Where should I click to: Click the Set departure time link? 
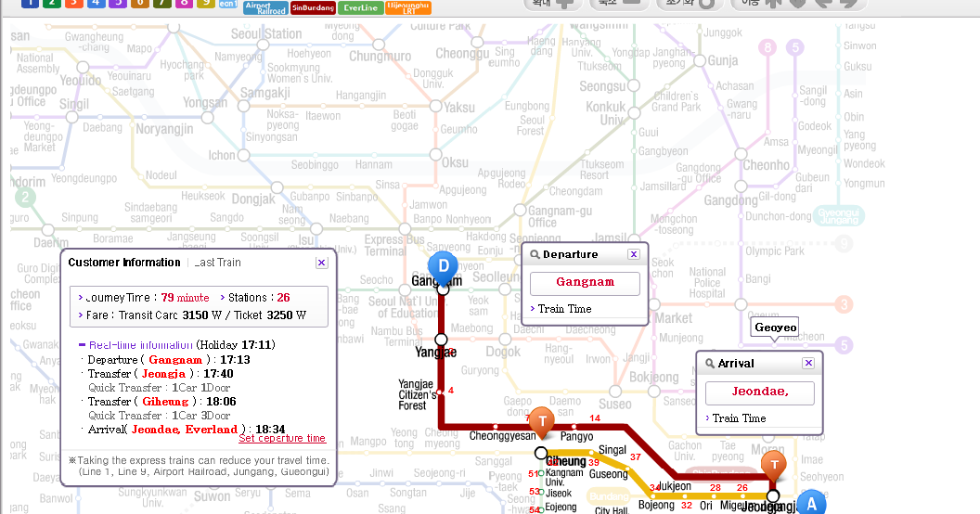[x=282, y=438]
